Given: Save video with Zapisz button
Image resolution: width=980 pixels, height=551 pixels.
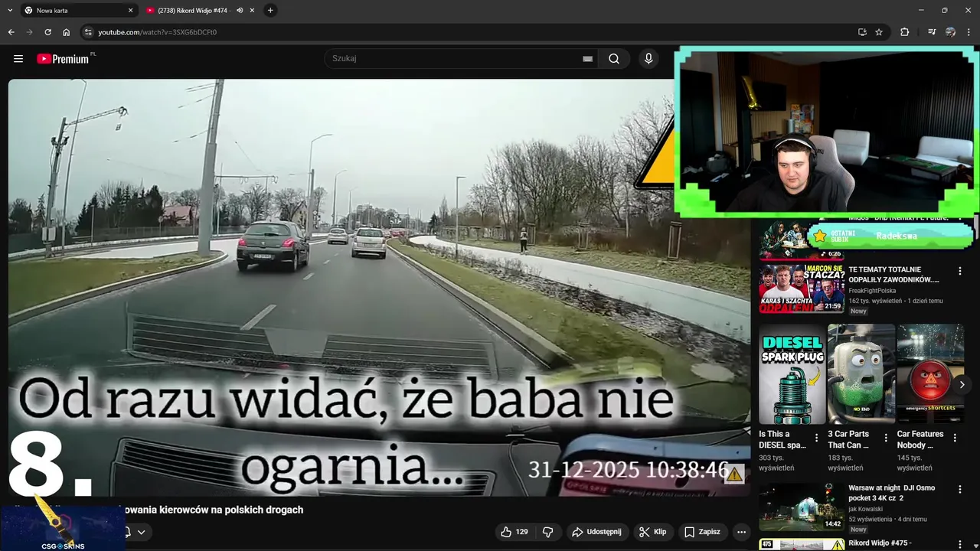Looking at the screenshot, I should [702, 532].
